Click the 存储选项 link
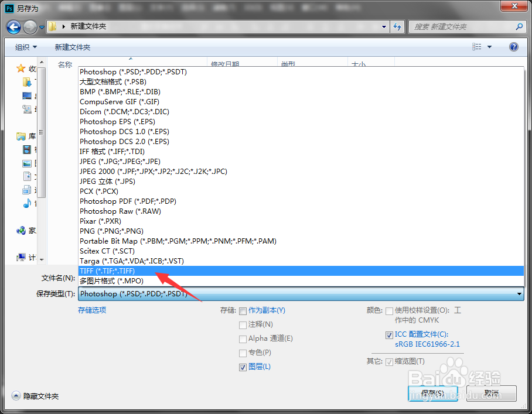 click(x=92, y=310)
